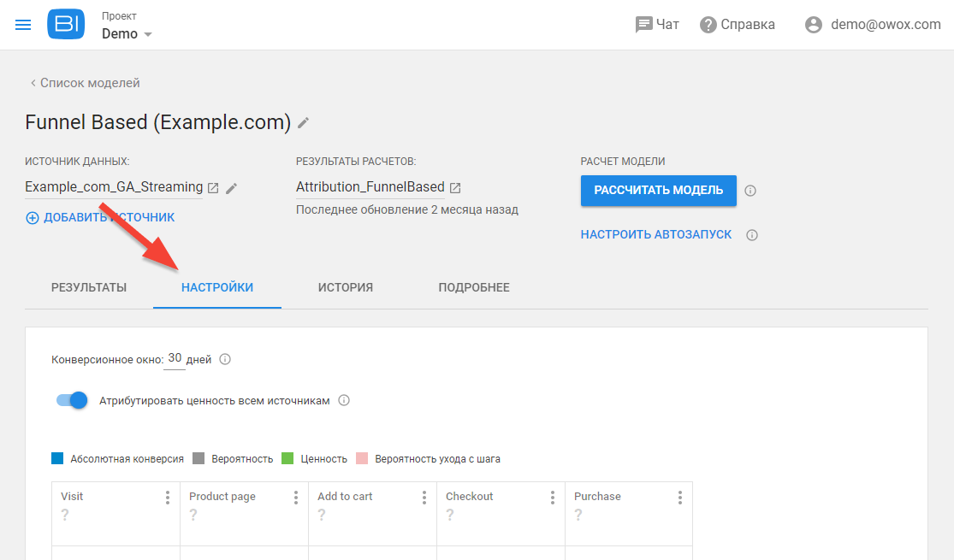Switch to the ИСТОРИЯ tab
Image resolution: width=954 pixels, height=560 pixels.
[346, 287]
